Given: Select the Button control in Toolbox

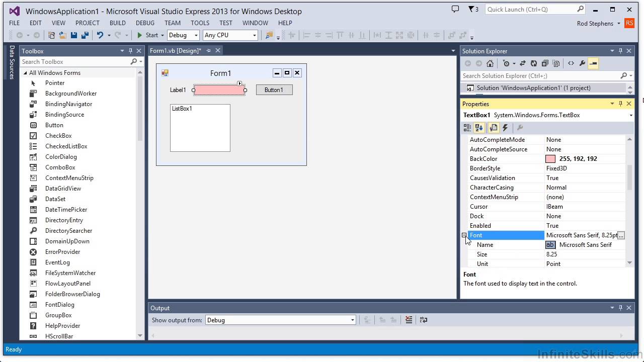Looking at the screenshot, I should click(54, 125).
